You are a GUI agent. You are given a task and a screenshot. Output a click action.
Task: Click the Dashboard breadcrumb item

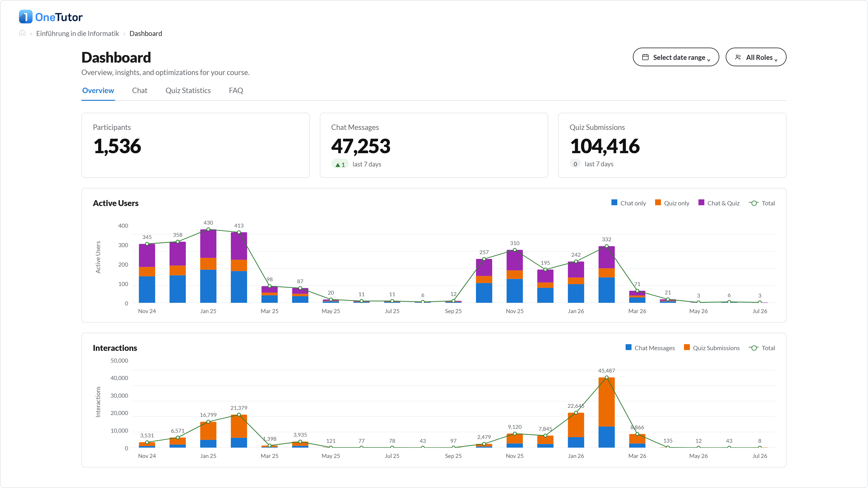(x=146, y=33)
